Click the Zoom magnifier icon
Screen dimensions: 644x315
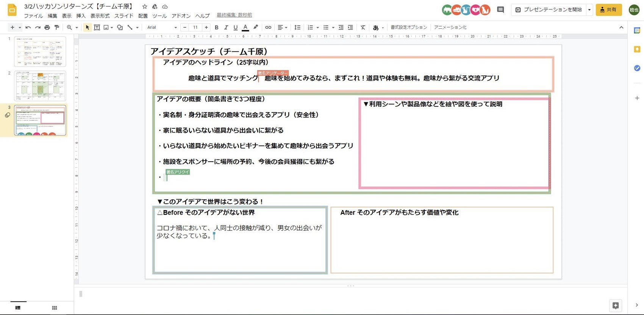pyautogui.click(x=69, y=27)
